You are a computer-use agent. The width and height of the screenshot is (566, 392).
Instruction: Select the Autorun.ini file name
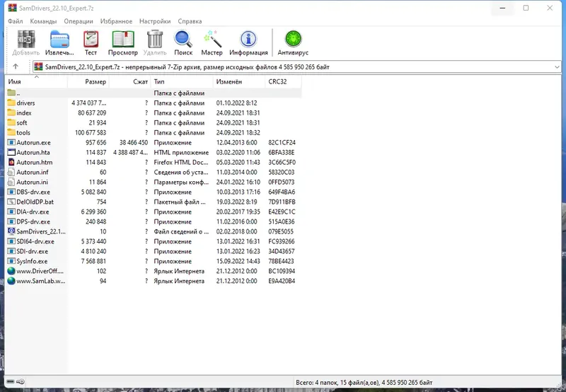point(32,182)
